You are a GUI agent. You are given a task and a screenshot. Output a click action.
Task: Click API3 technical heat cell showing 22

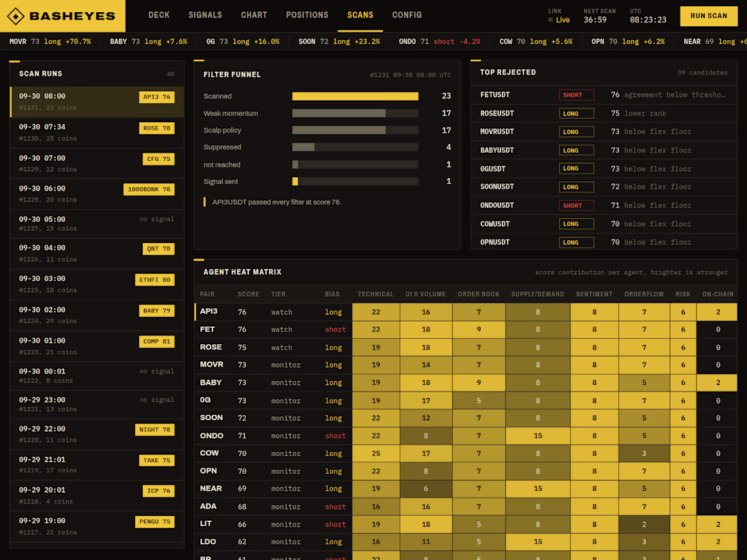click(376, 312)
